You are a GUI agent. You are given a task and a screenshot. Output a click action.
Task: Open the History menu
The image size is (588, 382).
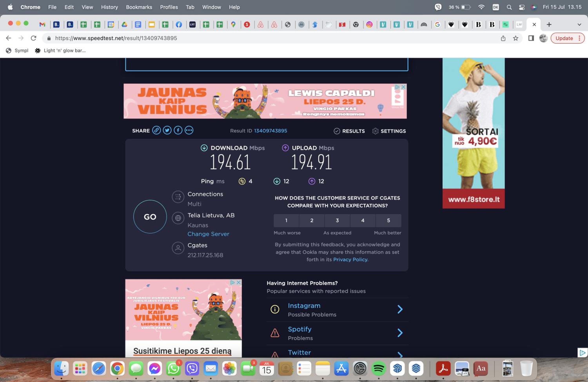(109, 7)
